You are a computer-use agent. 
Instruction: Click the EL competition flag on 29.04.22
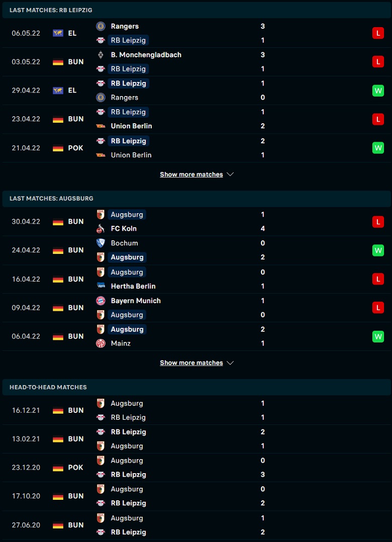(58, 91)
